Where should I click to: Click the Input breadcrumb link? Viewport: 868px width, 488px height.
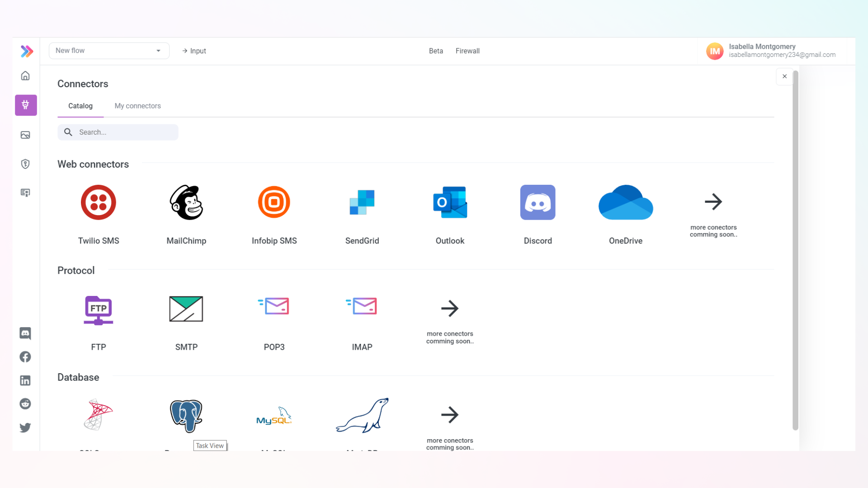194,51
